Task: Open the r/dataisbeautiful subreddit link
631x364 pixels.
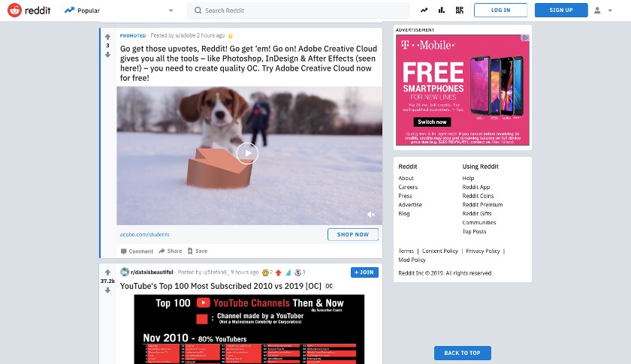Action: click(152, 272)
